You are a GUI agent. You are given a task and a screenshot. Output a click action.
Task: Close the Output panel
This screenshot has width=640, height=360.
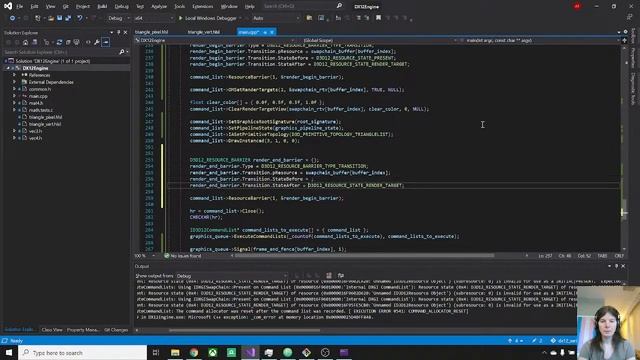(623, 266)
